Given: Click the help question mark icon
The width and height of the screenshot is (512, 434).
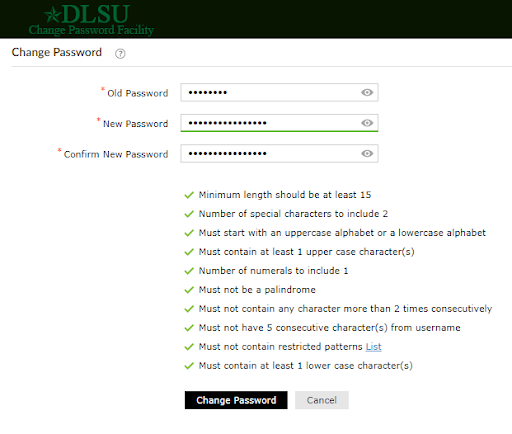Looking at the screenshot, I should click(x=120, y=54).
